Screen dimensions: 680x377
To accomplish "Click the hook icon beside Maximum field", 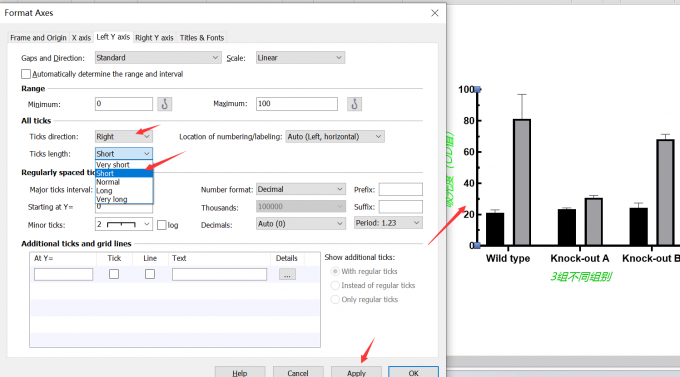I will click(x=354, y=104).
